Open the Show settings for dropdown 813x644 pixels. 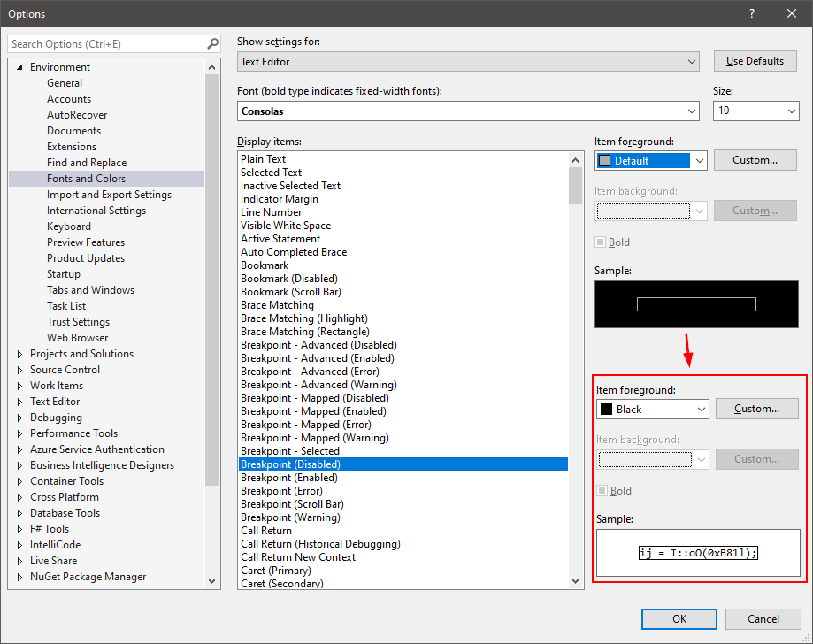[x=468, y=62]
